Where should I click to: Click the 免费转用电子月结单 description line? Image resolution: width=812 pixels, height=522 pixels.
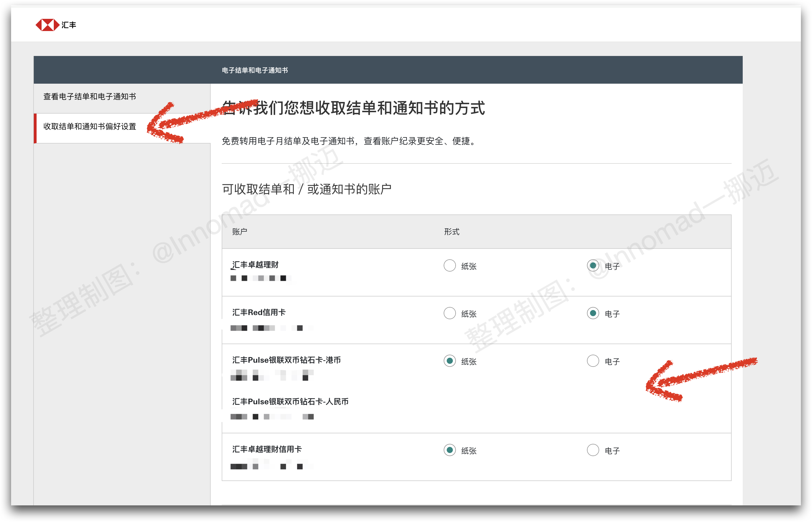(x=349, y=141)
